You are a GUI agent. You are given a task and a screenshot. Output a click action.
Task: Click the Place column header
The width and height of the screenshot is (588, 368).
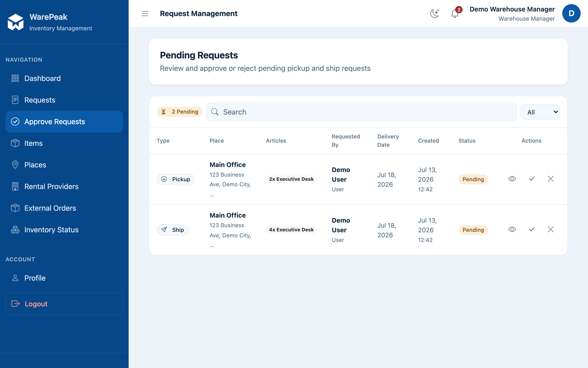point(217,141)
